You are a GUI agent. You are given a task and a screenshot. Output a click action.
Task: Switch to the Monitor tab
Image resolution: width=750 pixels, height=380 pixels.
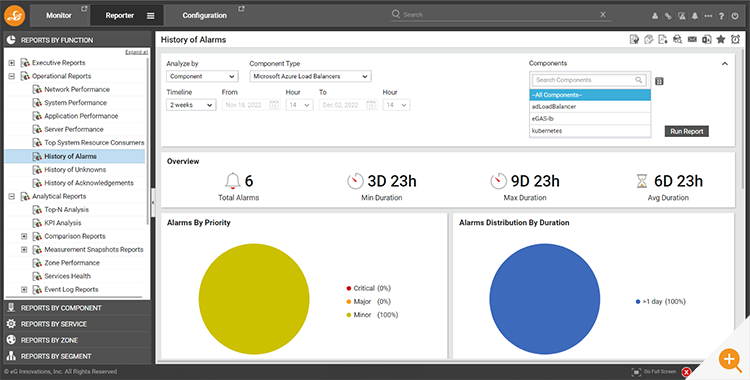(x=59, y=15)
